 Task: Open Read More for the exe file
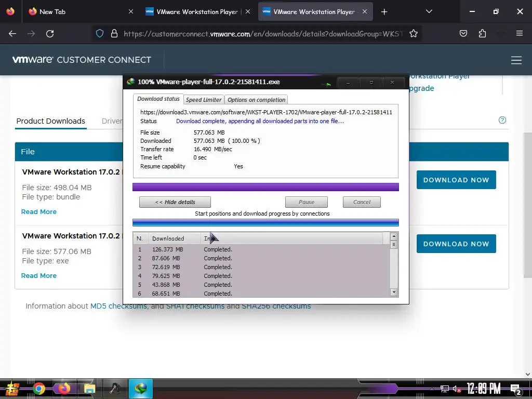38,275
